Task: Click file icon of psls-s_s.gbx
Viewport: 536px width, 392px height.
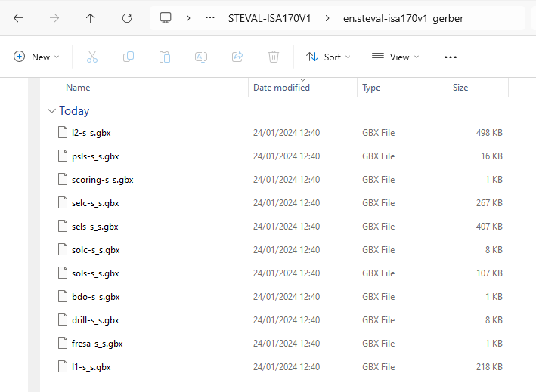Action: 63,156
